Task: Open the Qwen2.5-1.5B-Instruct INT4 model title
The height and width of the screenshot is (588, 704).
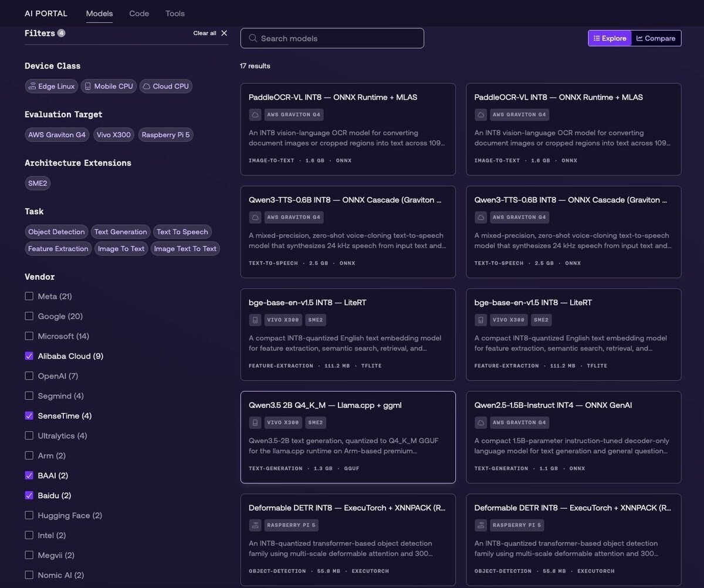Action: click(553, 405)
